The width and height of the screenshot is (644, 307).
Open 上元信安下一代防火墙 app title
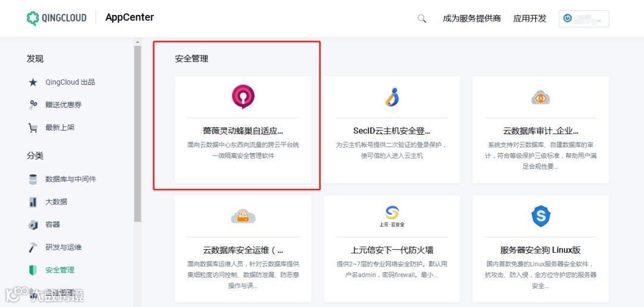tap(392, 250)
